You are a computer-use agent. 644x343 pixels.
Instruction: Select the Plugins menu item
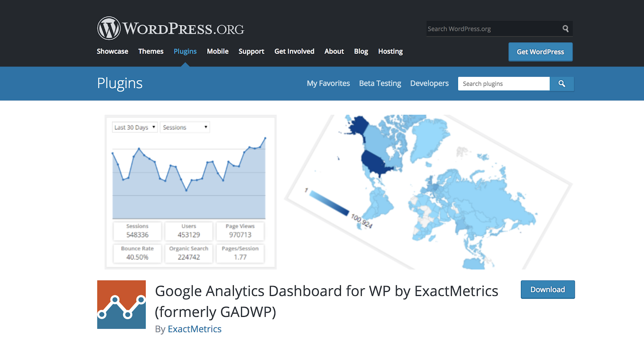coord(185,51)
